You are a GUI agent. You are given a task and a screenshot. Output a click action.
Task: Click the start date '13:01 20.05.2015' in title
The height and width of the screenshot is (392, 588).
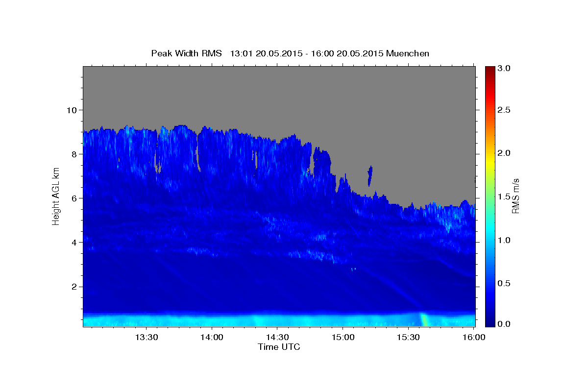coord(265,53)
